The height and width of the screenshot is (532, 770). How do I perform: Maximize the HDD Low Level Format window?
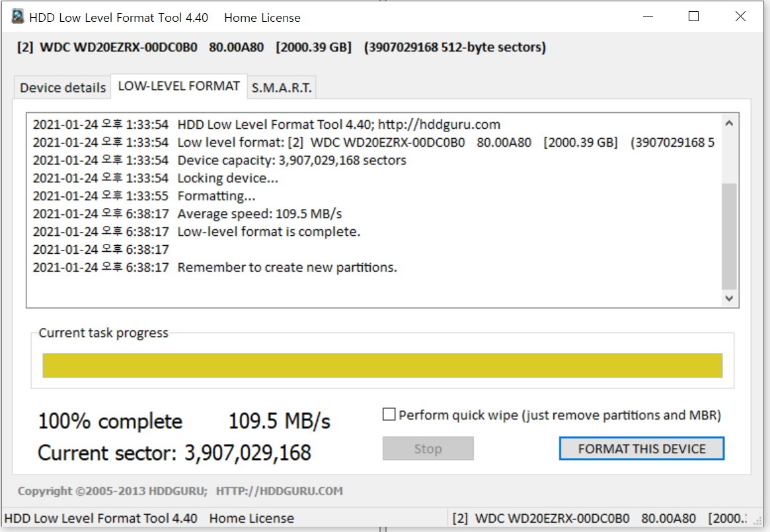click(693, 17)
